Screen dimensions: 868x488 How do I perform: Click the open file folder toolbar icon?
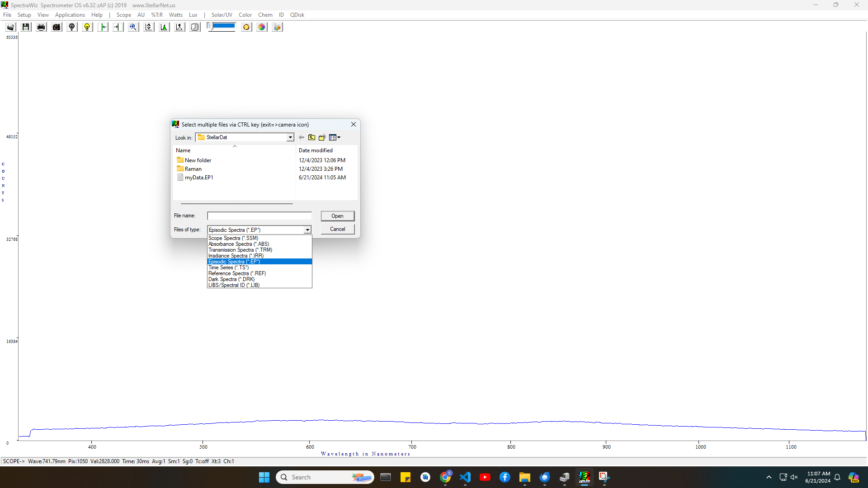(10, 27)
